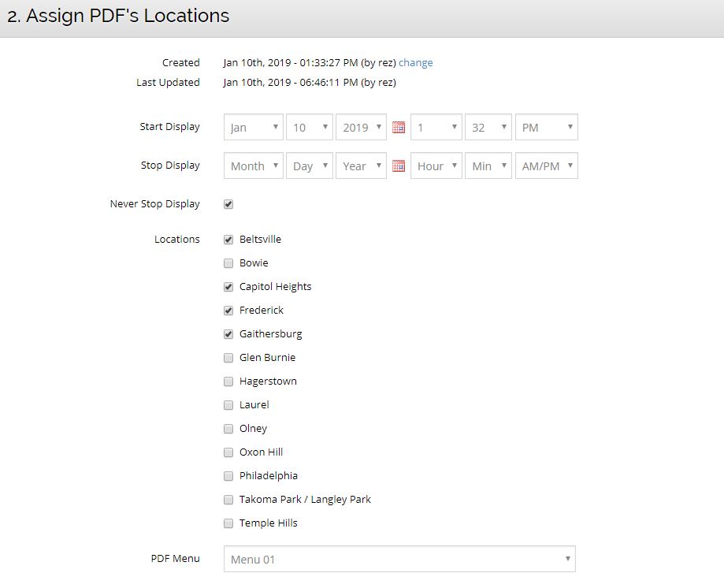Open the Stop Display calendar picker icon
Image resolution: width=724 pixels, height=588 pixels.
(399, 166)
